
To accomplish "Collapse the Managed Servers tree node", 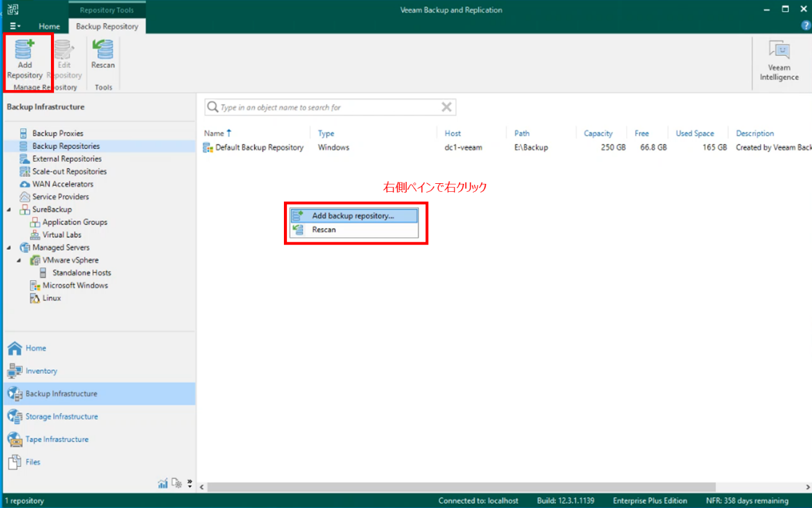I will click(x=9, y=248).
